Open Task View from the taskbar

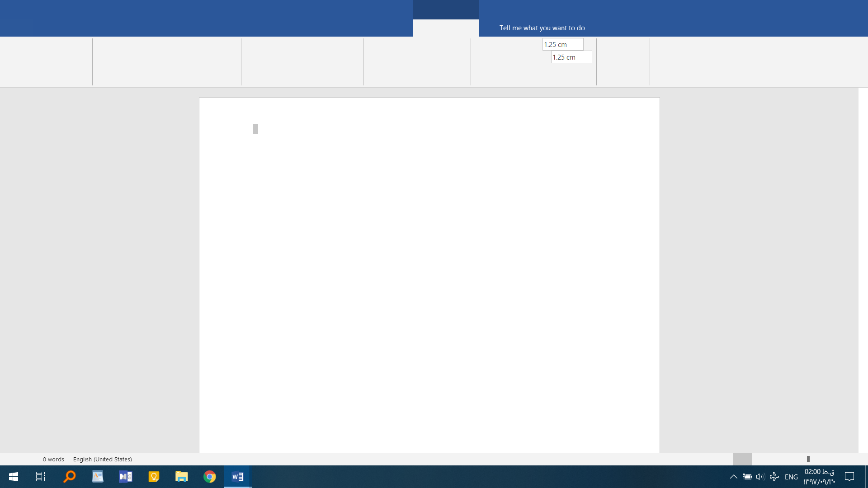tap(41, 477)
